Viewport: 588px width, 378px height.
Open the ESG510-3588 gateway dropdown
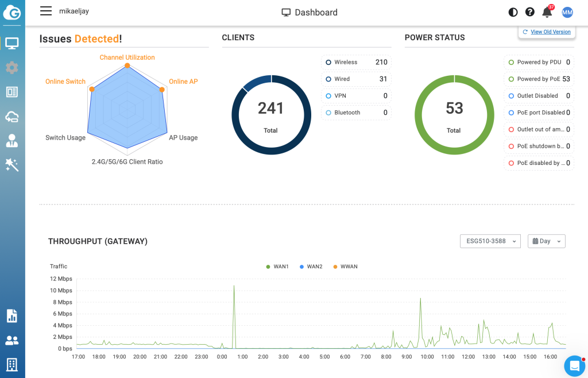[x=490, y=241]
